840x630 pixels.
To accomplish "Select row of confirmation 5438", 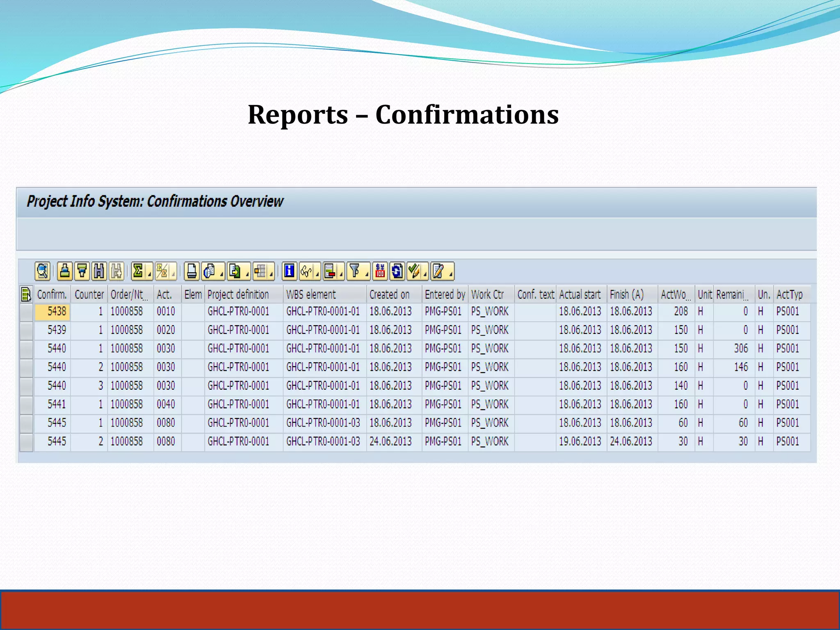I will pos(26,312).
